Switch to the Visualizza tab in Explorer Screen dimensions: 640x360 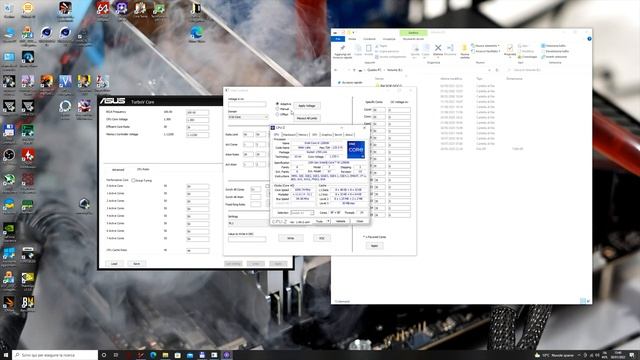(x=389, y=39)
